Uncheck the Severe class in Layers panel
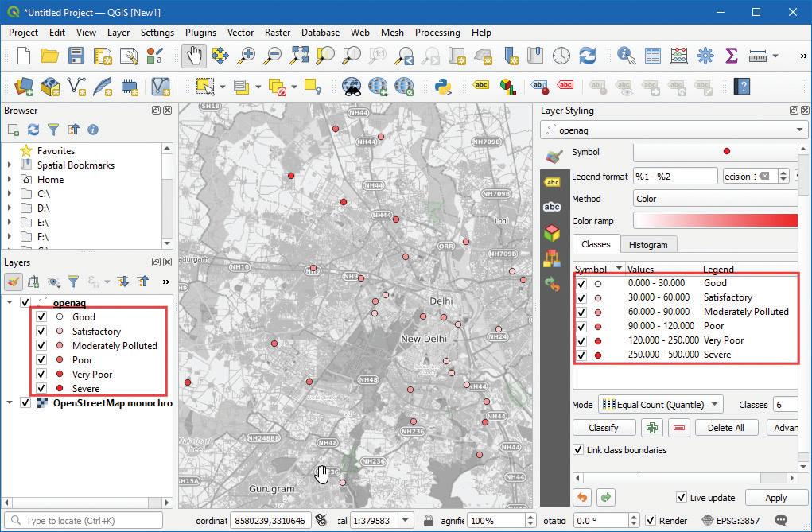812x532 pixels. point(41,389)
